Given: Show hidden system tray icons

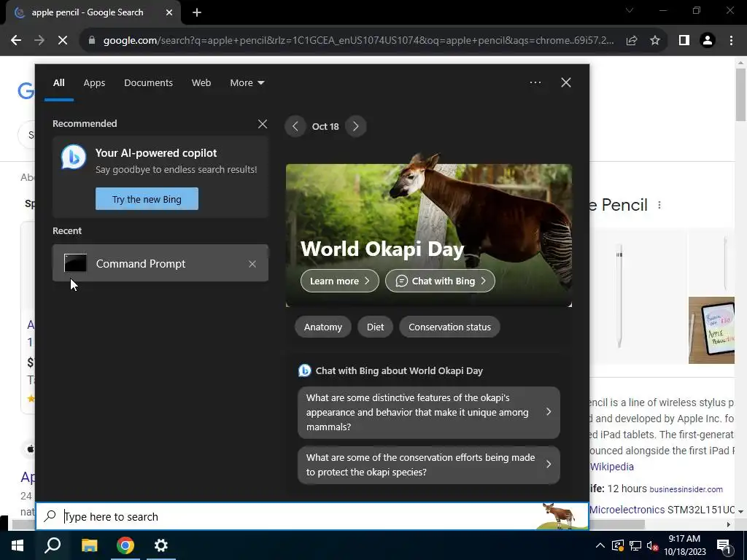Looking at the screenshot, I should (x=600, y=545).
